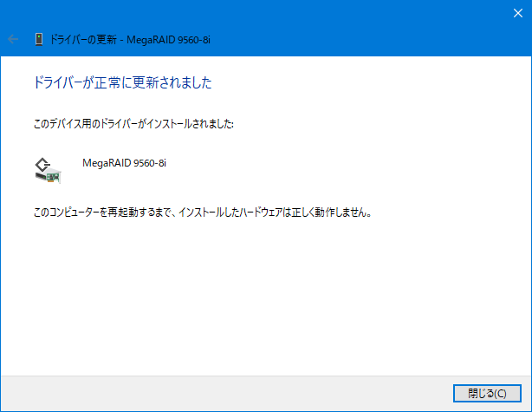The image size is (532, 412).
Task: Click the heading ドライバーが正常に更新されました
Action: tap(123, 82)
